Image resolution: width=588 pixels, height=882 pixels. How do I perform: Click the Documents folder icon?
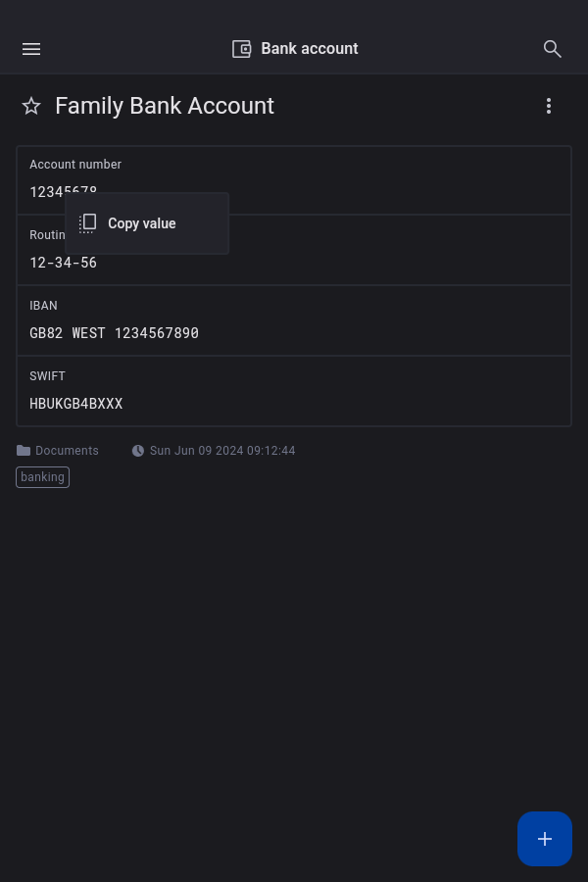tap(24, 451)
